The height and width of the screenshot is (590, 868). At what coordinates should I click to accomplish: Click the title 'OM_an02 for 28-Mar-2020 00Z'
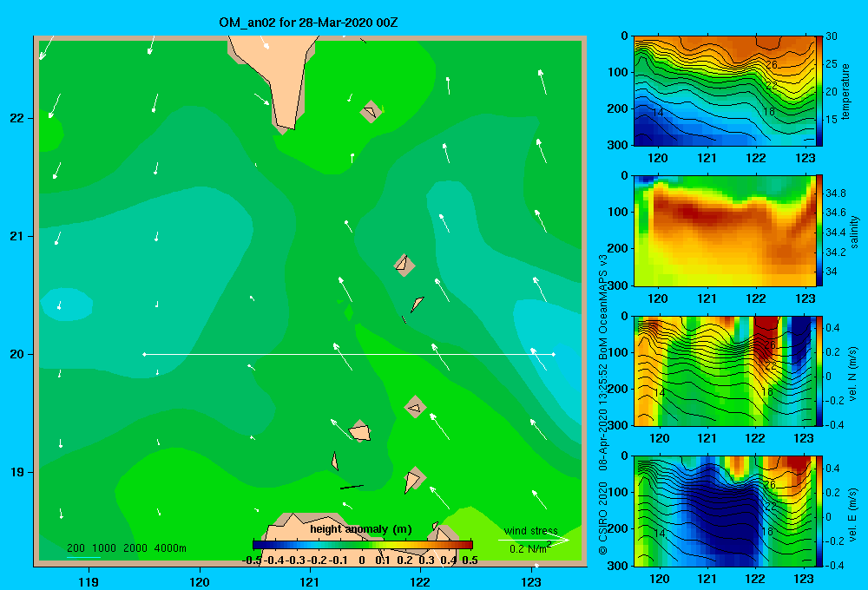pyautogui.click(x=308, y=23)
